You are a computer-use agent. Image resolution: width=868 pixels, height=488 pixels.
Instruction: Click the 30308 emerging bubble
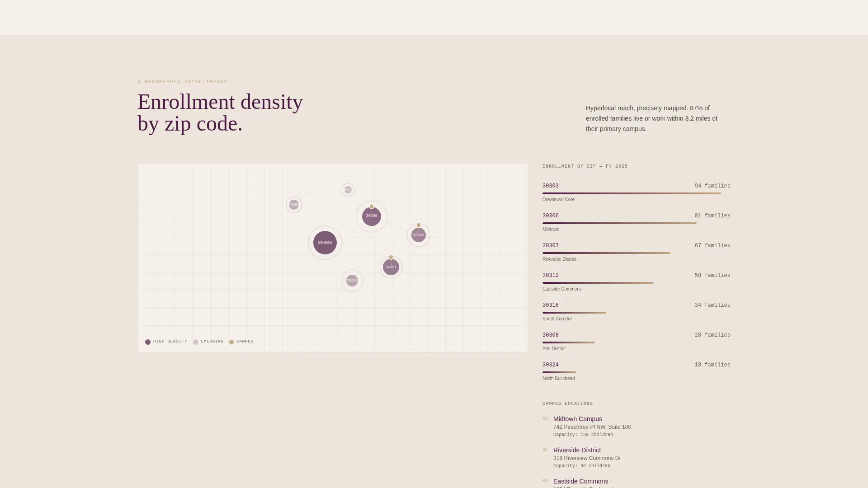pos(294,205)
